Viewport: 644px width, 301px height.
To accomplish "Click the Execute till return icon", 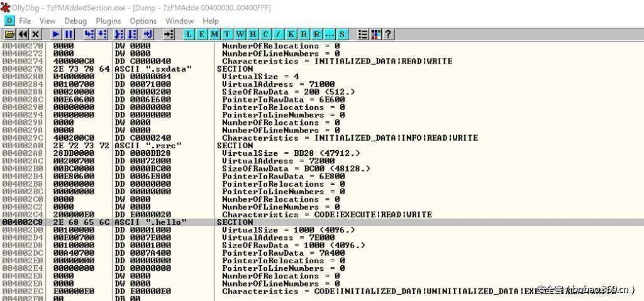I will pos(148,34).
